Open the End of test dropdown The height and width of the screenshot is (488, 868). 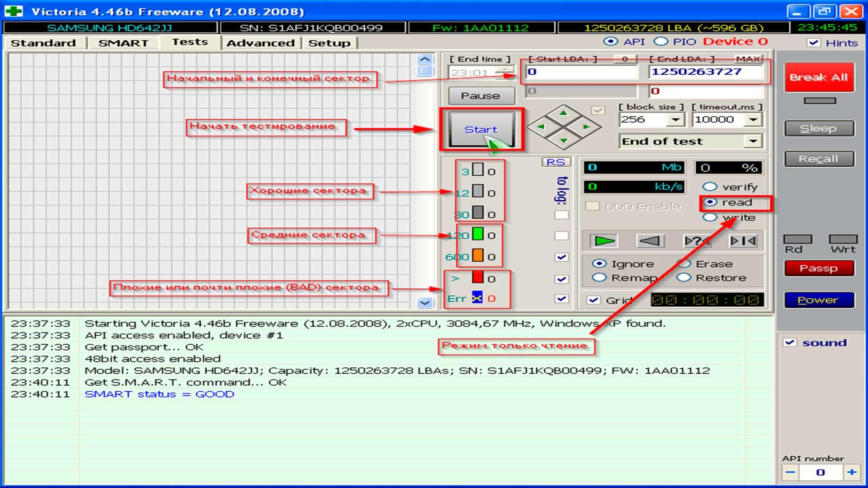753,141
